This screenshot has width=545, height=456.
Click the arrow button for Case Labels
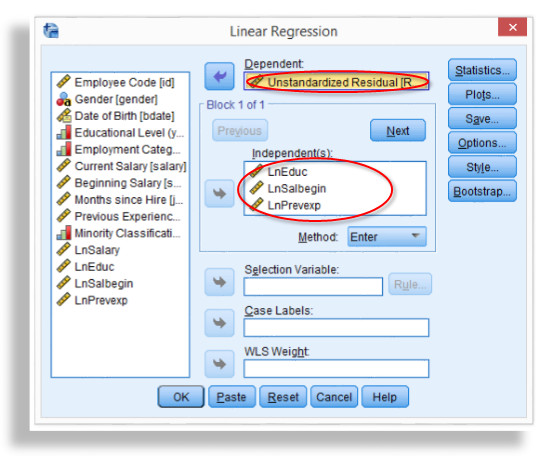pos(219,323)
